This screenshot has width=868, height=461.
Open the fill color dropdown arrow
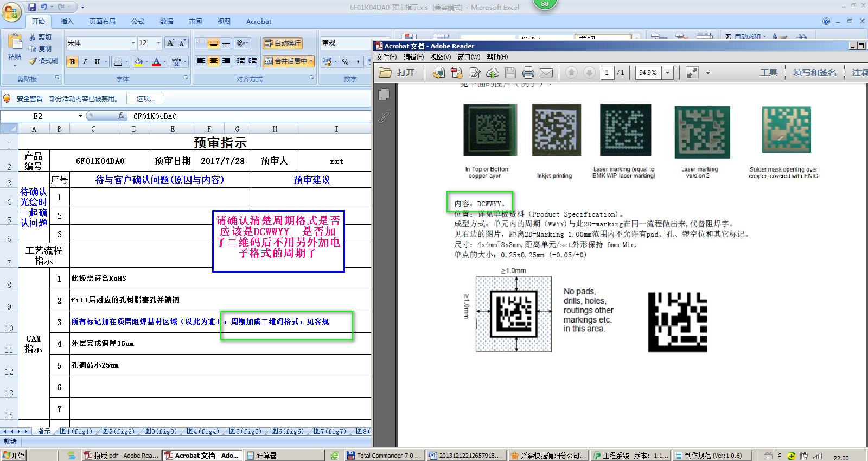pos(147,62)
